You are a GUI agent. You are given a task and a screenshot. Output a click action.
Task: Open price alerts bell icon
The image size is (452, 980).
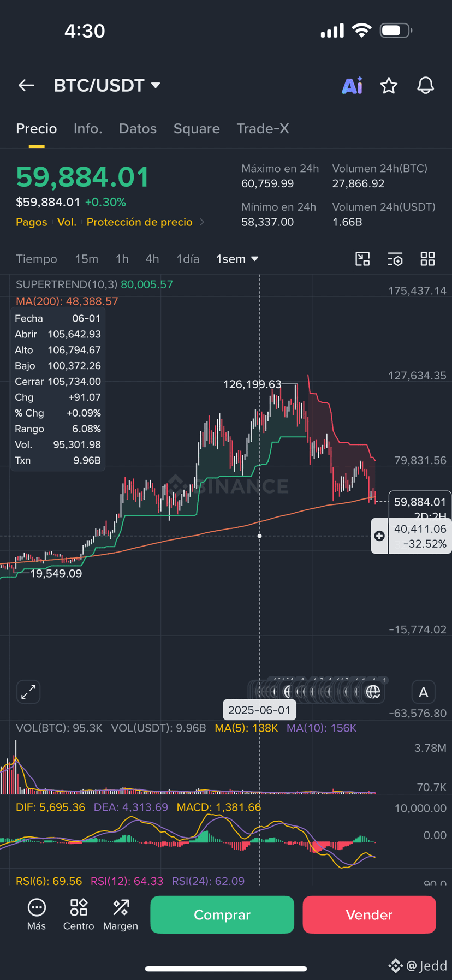tap(425, 86)
